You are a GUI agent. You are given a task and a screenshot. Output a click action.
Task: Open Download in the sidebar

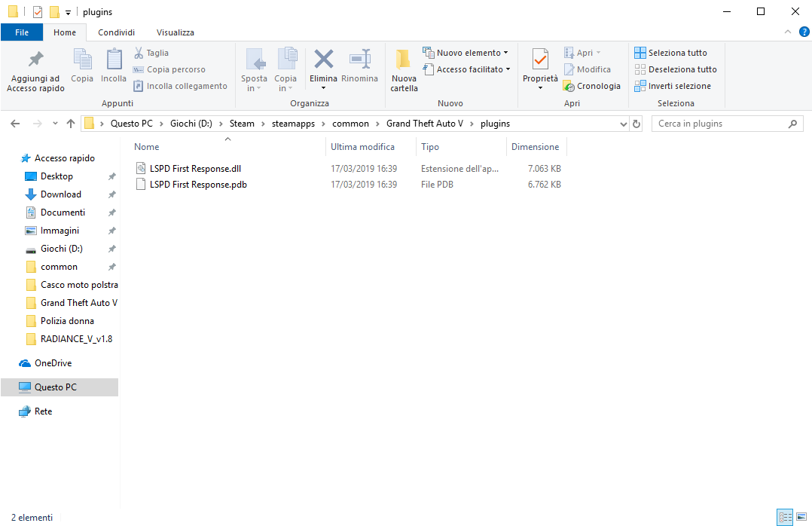click(61, 194)
